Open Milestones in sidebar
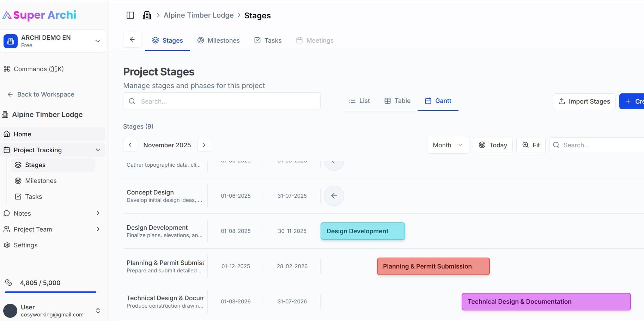Image resolution: width=644 pixels, height=321 pixels. pyautogui.click(x=53, y=180)
